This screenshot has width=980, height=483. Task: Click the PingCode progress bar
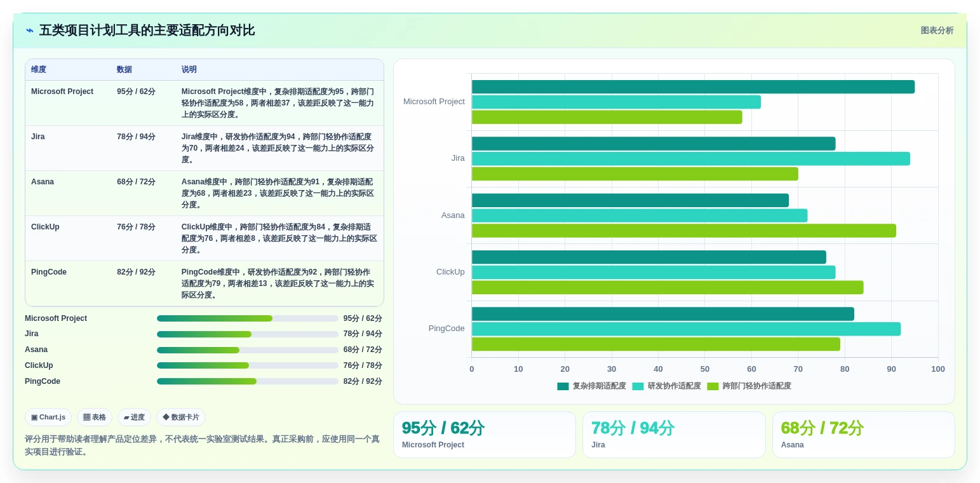pyautogui.click(x=248, y=381)
